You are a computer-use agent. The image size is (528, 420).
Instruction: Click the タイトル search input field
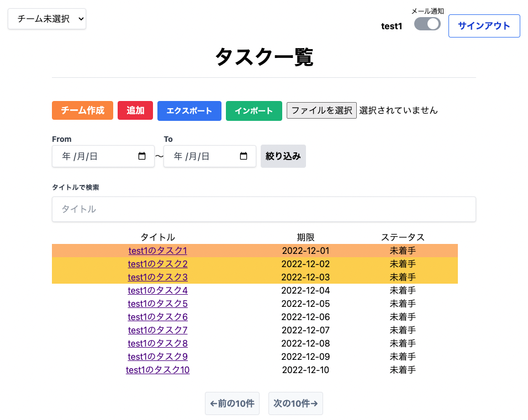coord(263,209)
